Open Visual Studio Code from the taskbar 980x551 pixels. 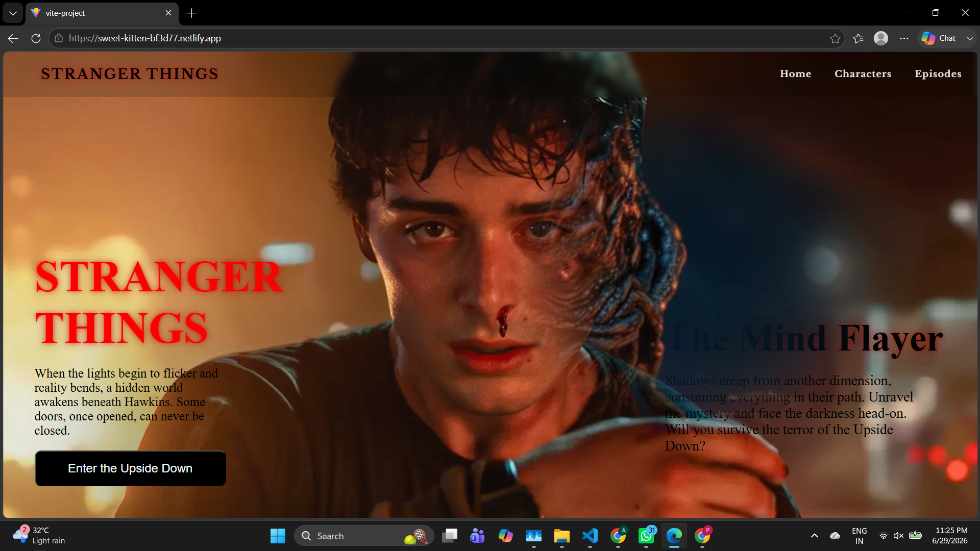(590, 536)
